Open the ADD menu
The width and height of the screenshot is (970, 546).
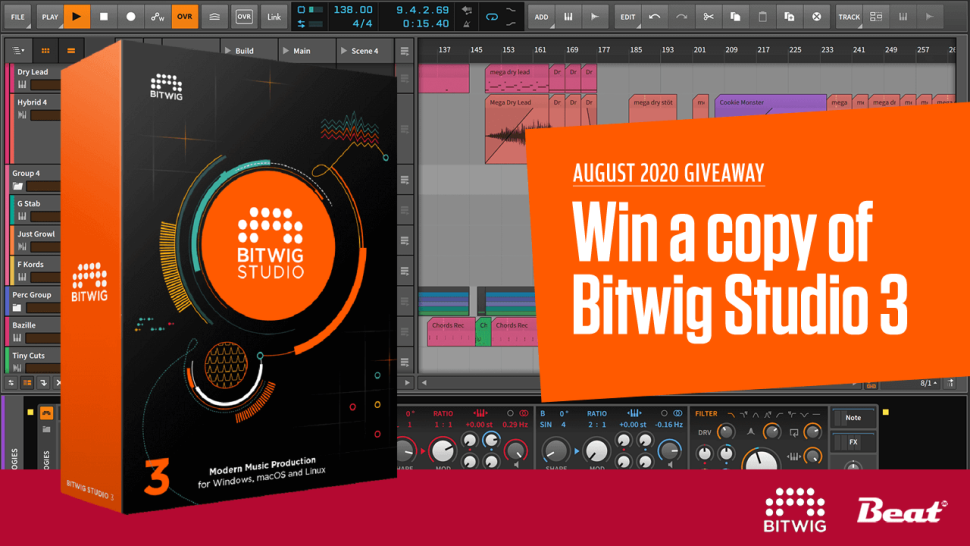pyautogui.click(x=541, y=17)
